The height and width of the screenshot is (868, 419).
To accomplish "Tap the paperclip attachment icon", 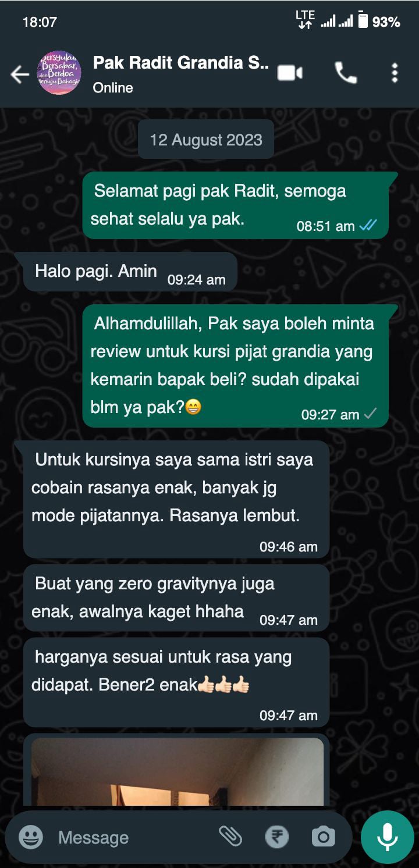I will tap(230, 837).
